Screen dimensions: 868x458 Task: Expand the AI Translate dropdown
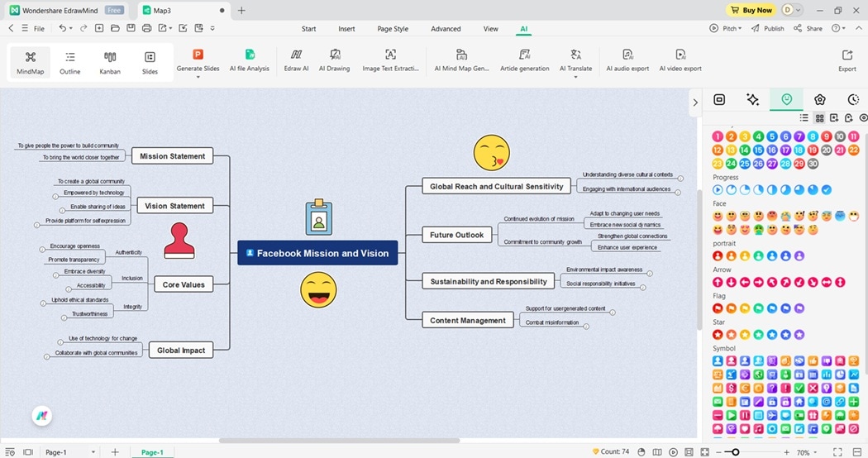(x=575, y=77)
